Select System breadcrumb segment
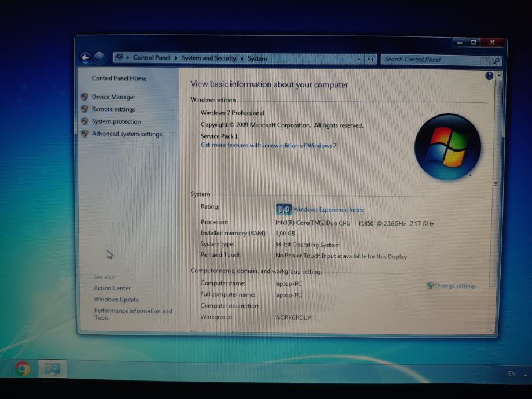The width and height of the screenshot is (532, 399). tap(257, 58)
